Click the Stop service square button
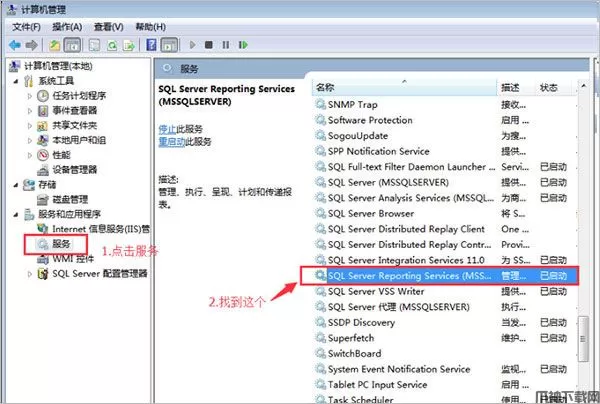This screenshot has height=404, width=600. click(x=209, y=45)
